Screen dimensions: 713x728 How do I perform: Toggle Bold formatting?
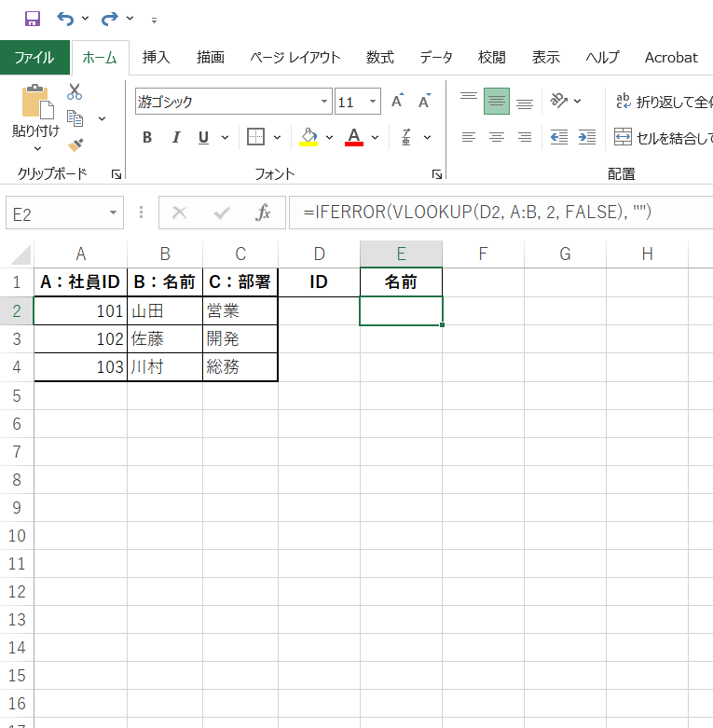pos(147,138)
